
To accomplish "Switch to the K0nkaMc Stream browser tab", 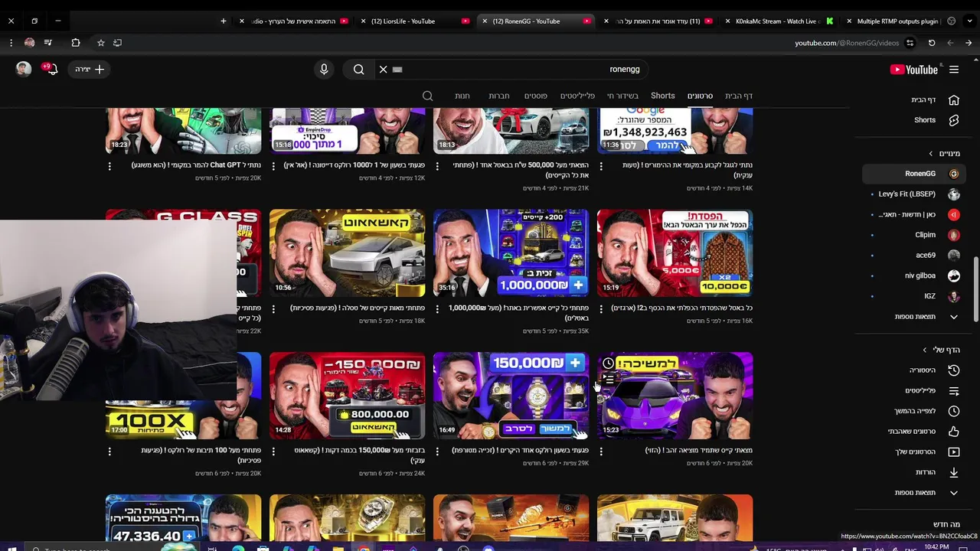I will pos(780,21).
